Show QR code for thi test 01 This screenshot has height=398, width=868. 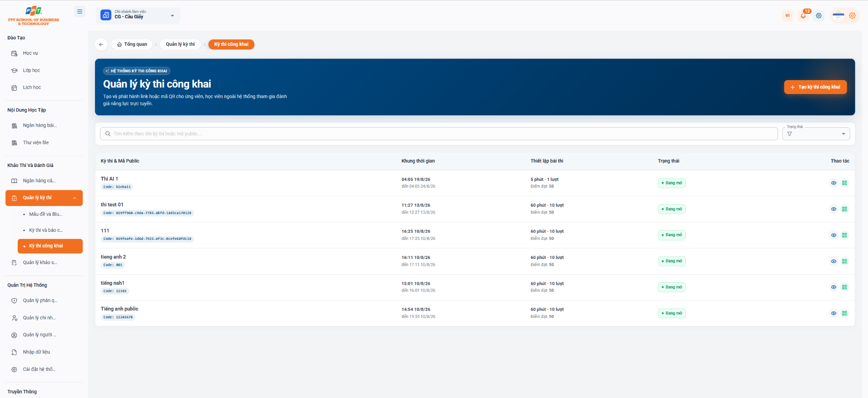coord(845,209)
